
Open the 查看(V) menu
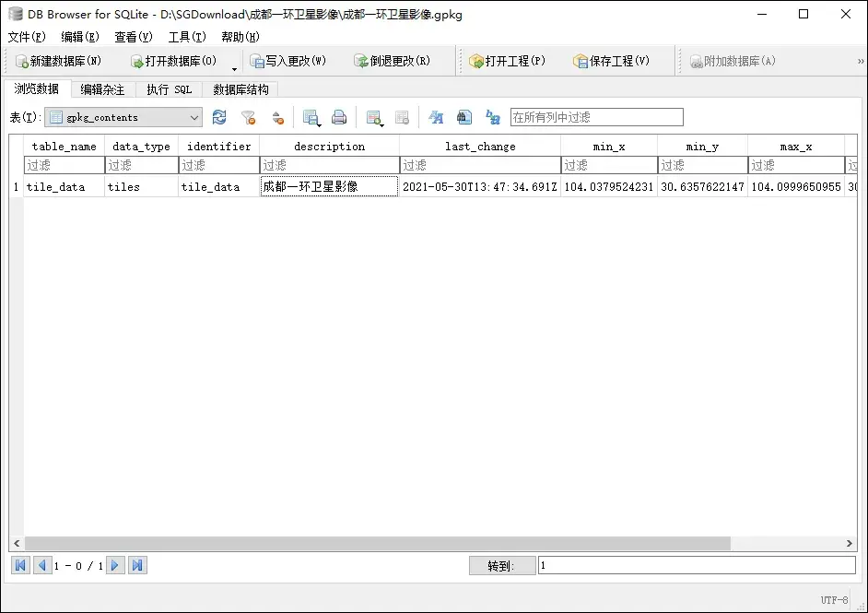[x=134, y=37]
